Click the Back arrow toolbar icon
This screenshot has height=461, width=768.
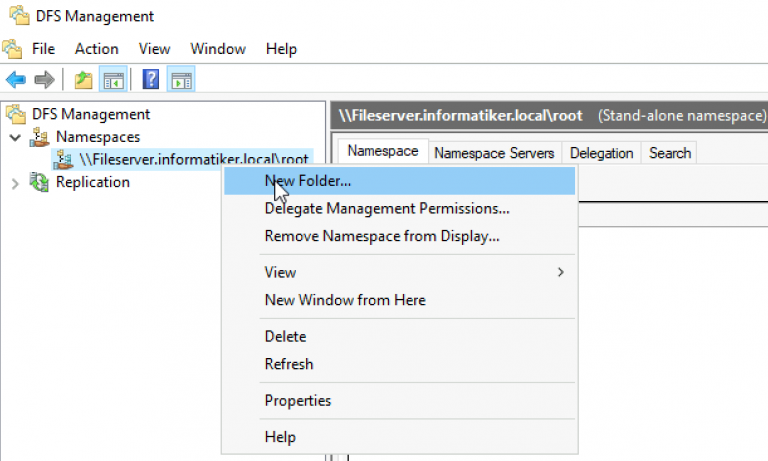click(15, 80)
